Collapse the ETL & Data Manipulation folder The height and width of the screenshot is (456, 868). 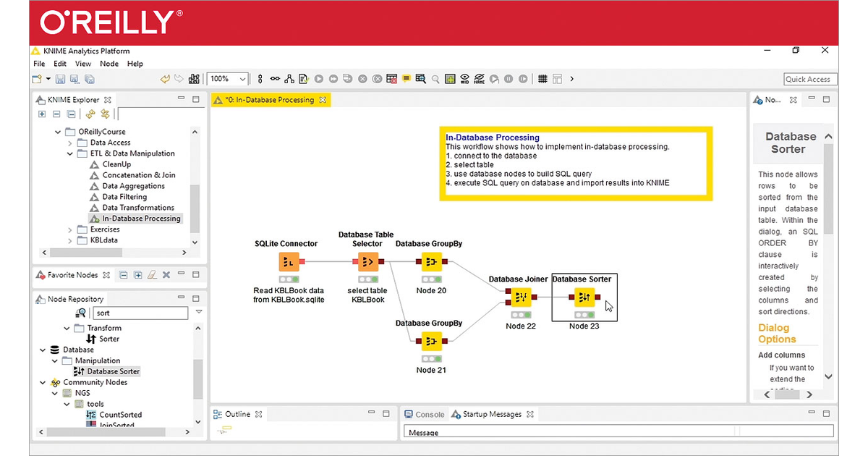click(x=70, y=153)
